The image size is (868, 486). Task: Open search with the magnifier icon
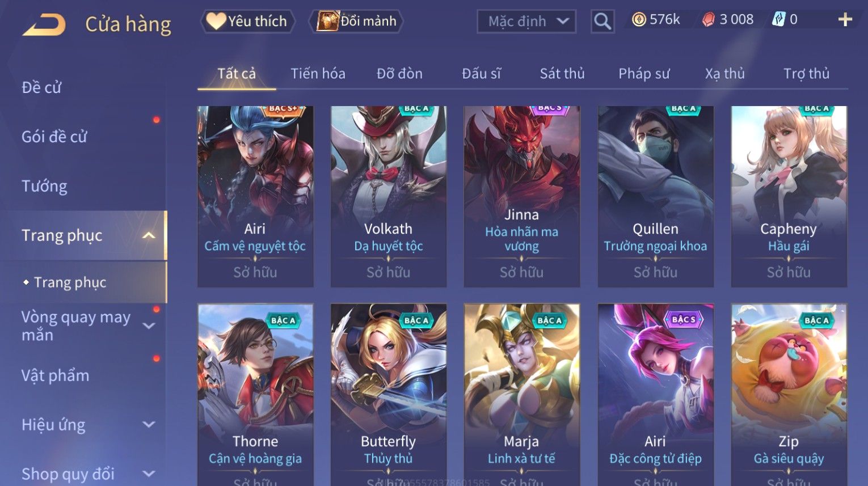click(602, 22)
